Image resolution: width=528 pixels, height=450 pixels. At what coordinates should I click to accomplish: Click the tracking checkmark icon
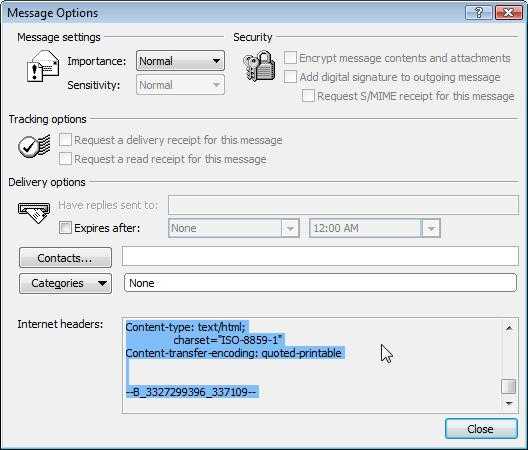pyautogui.click(x=34, y=146)
